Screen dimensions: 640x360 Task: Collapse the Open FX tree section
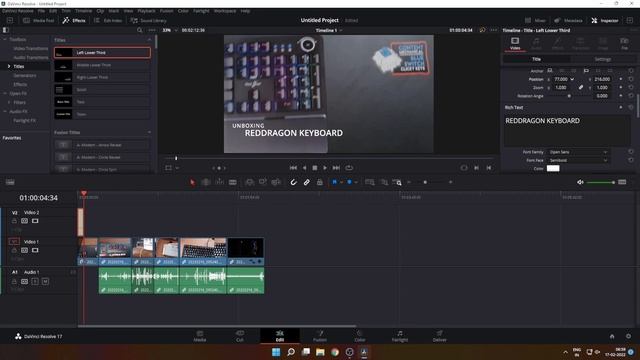tap(5, 93)
